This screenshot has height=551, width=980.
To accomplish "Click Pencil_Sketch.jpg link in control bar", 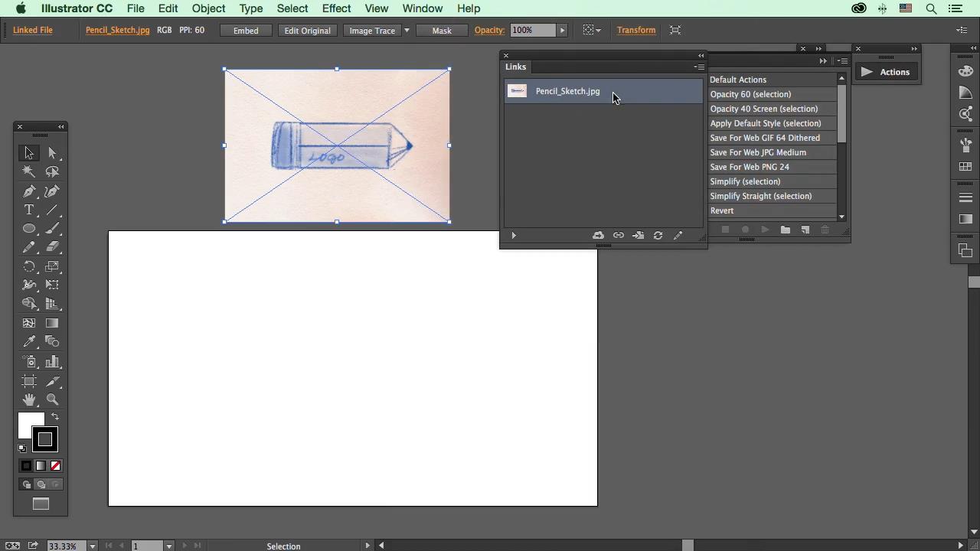I will [x=118, y=30].
